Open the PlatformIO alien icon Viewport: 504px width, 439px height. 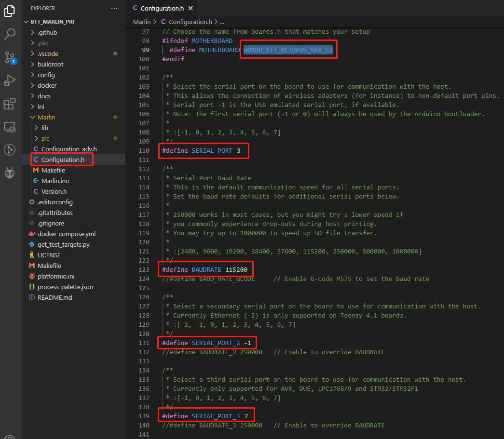[10, 173]
